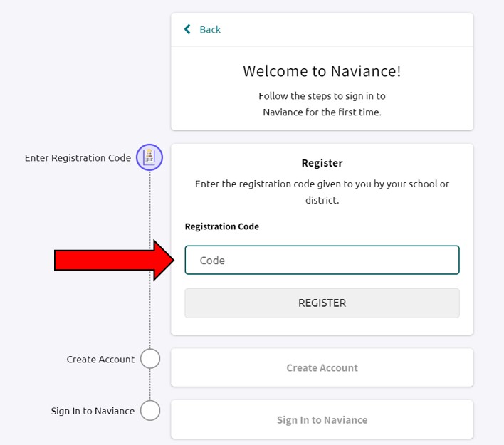Select the purple registration code step icon
Screen dimensions: 504x445
[149, 157]
